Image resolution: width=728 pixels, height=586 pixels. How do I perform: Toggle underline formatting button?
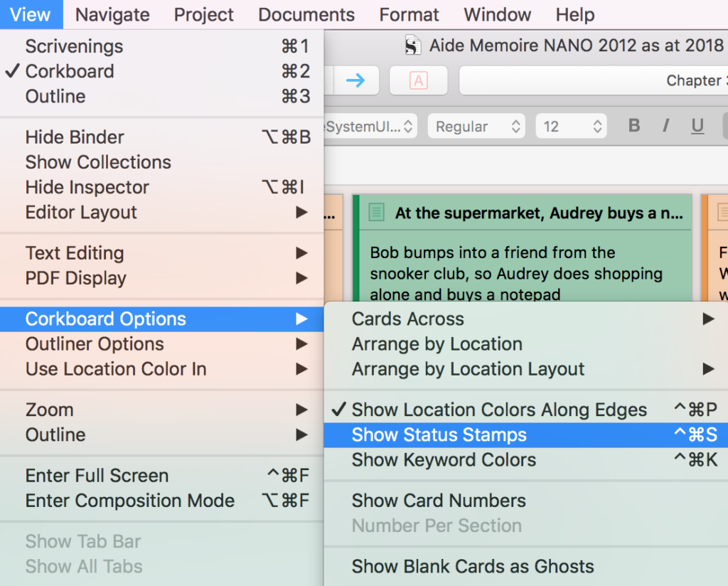point(697,126)
